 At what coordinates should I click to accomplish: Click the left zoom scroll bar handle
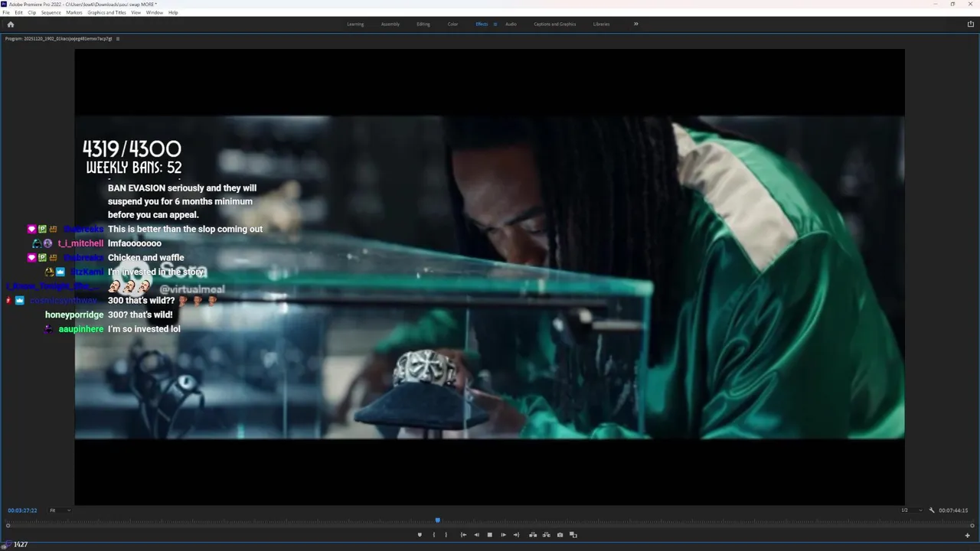click(x=8, y=526)
